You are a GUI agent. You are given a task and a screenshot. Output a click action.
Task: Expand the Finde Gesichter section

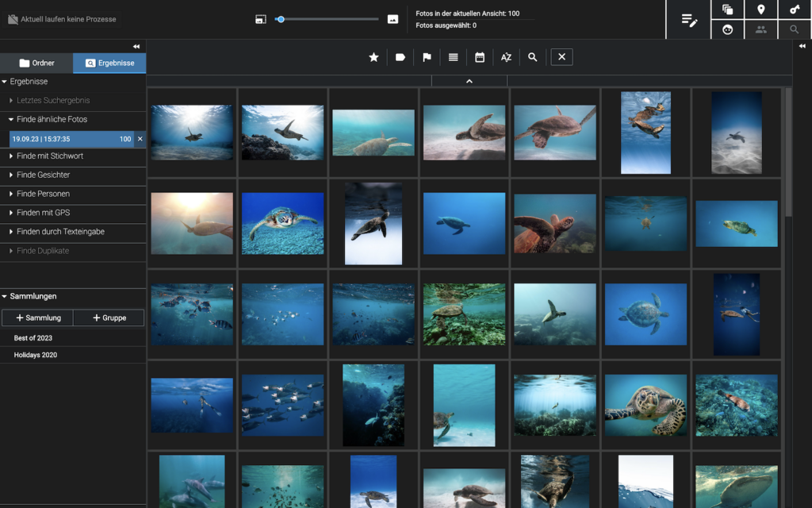point(44,175)
